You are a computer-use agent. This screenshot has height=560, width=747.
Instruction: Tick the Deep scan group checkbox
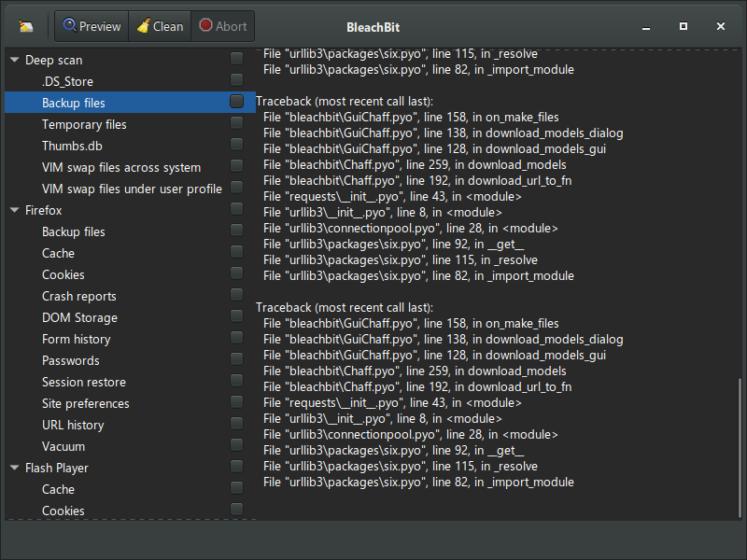click(237, 58)
